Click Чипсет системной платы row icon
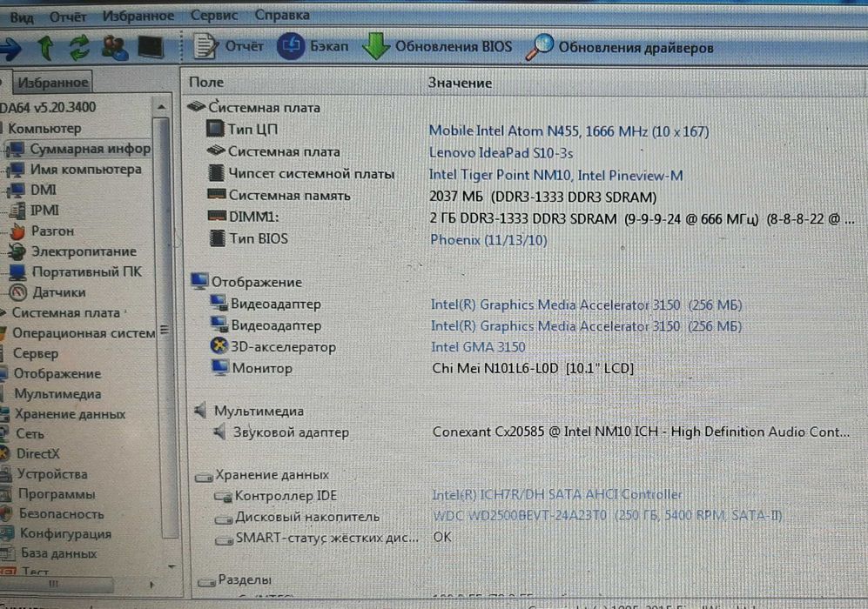This screenshot has height=609, width=868. coord(216,172)
